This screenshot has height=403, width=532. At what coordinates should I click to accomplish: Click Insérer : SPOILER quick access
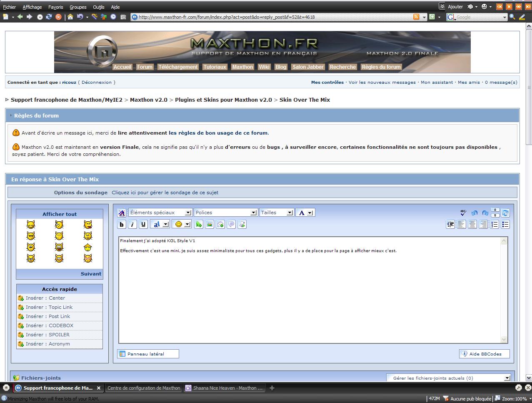click(x=60, y=335)
